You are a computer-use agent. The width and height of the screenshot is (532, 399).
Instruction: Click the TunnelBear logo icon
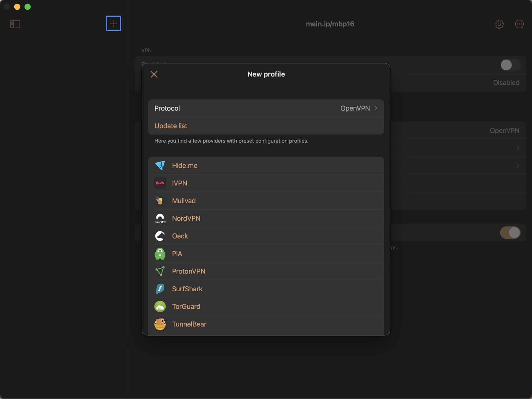coord(160,324)
